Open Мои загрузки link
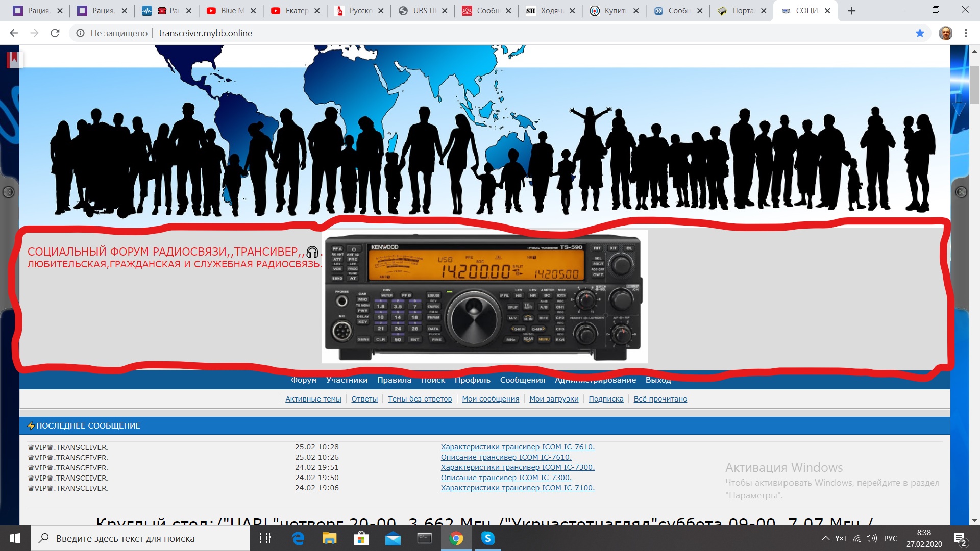This screenshot has width=980, height=551. click(554, 399)
